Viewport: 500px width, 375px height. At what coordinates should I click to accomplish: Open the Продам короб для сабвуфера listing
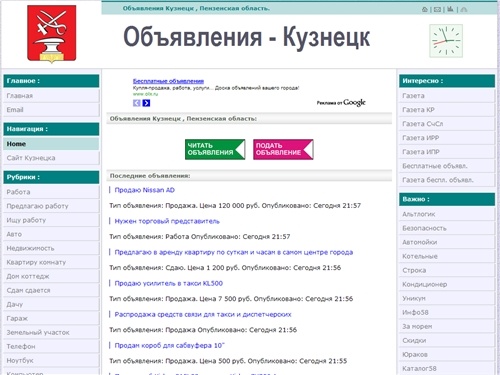pos(170,345)
